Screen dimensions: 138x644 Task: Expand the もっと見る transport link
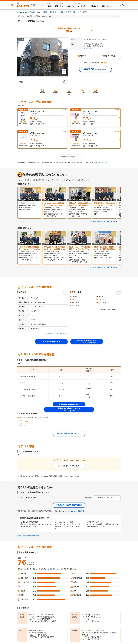(x=89, y=48)
